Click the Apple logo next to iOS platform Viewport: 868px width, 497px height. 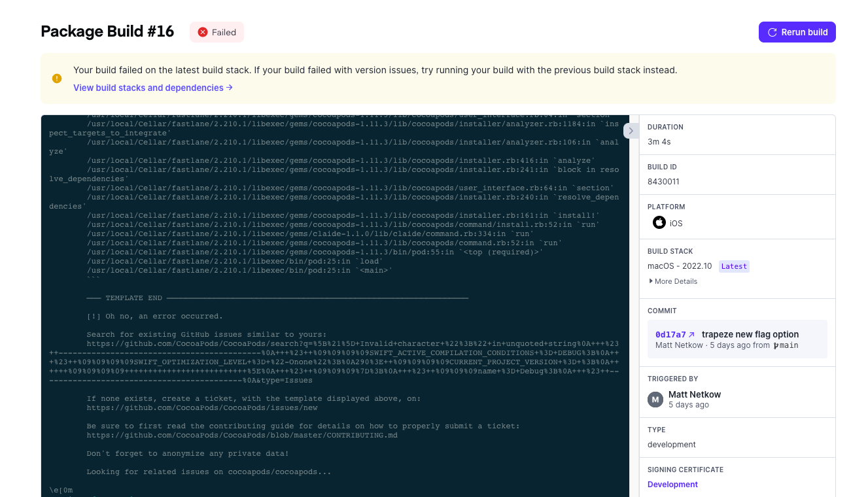[659, 222]
